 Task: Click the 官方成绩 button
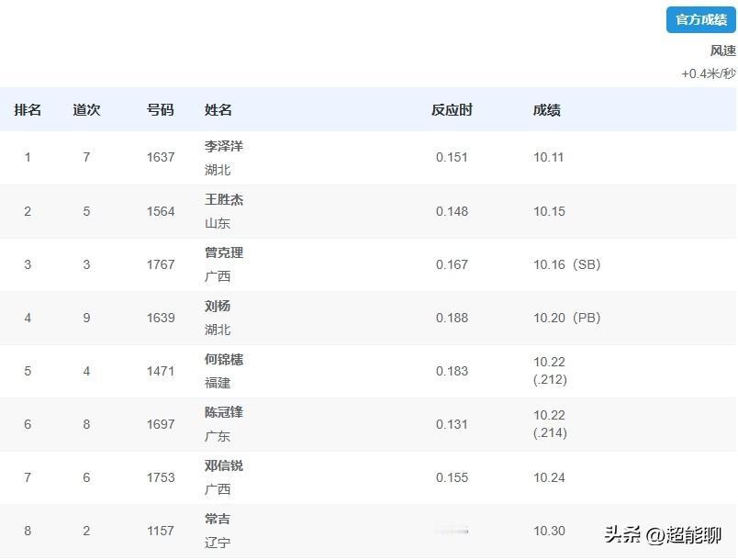[700, 20]
